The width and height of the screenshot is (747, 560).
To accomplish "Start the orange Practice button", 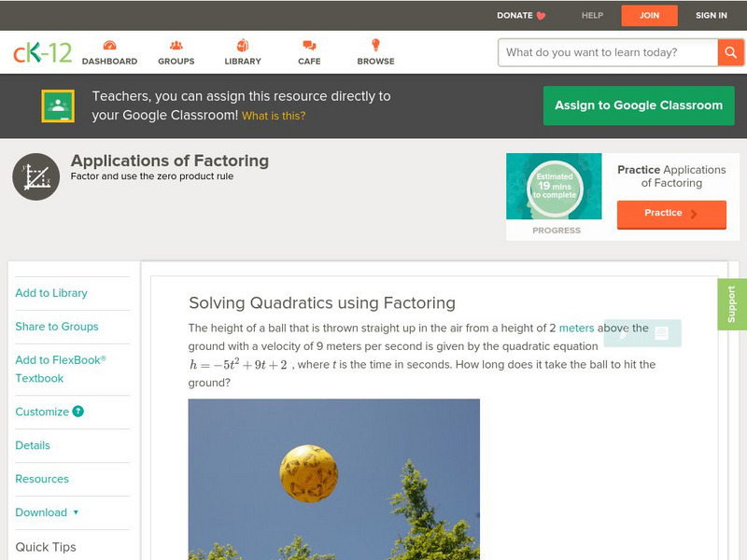I will pos(671,215).
